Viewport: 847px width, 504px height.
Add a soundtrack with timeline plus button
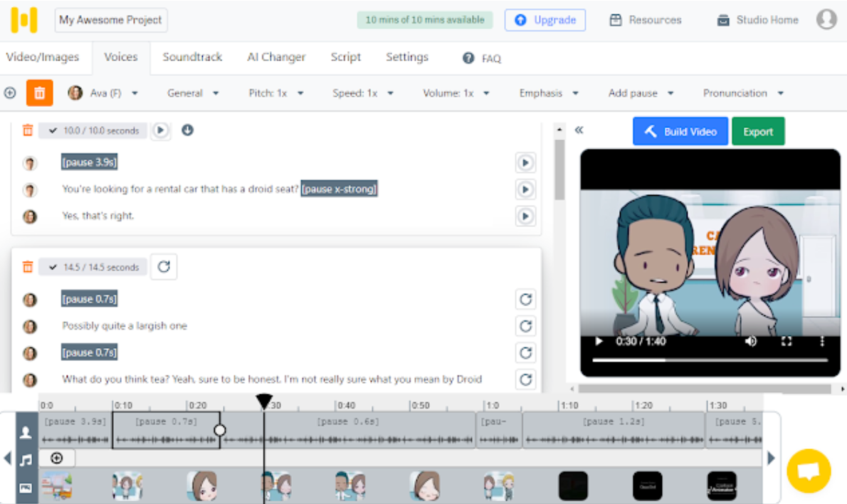tap(57, 458)
